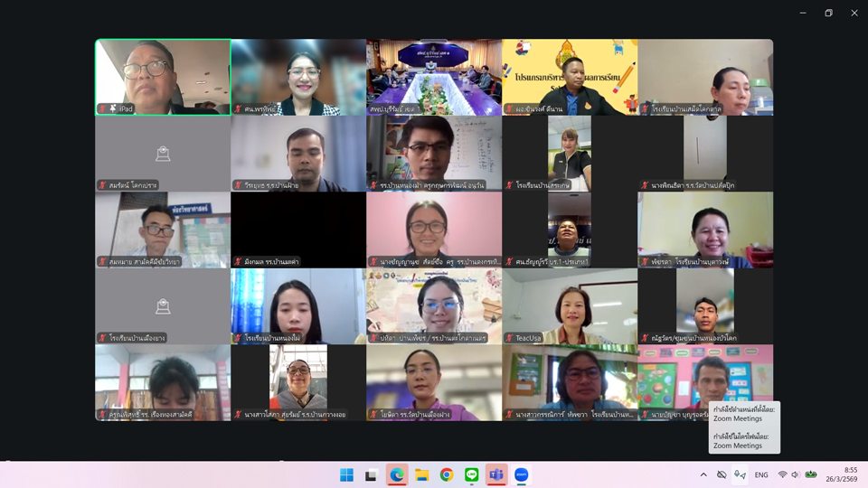Click the Zoom icon in taskbar
This screenshot has width=868, height=488.
tap(522, 474)
